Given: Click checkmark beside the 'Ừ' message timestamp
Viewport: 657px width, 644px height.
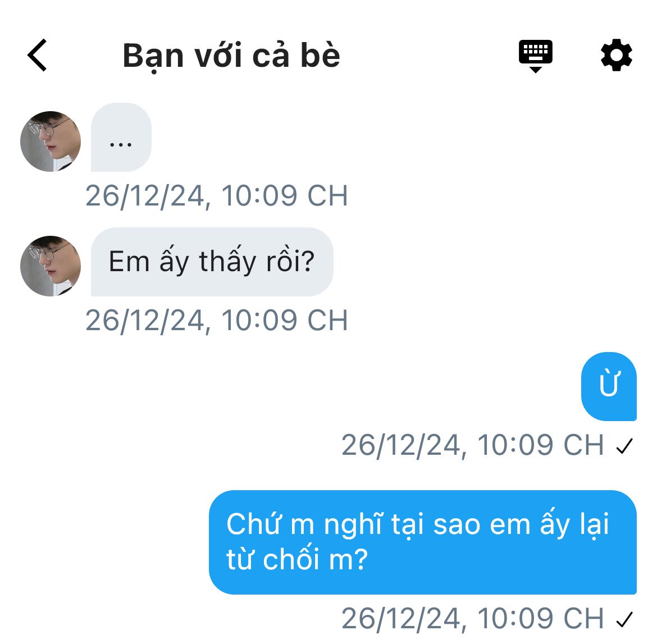Looking at the screenshot, I should (624, 446).
